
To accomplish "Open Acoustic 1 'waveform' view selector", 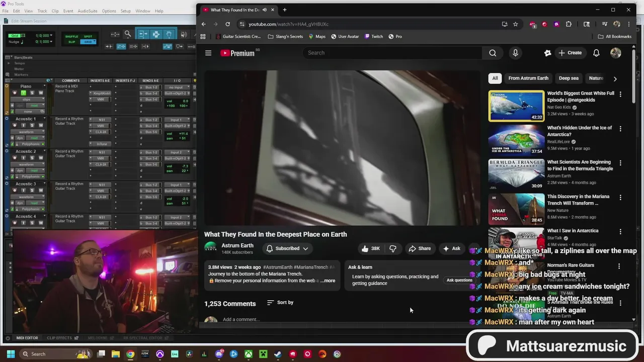I will click(28, 132).
